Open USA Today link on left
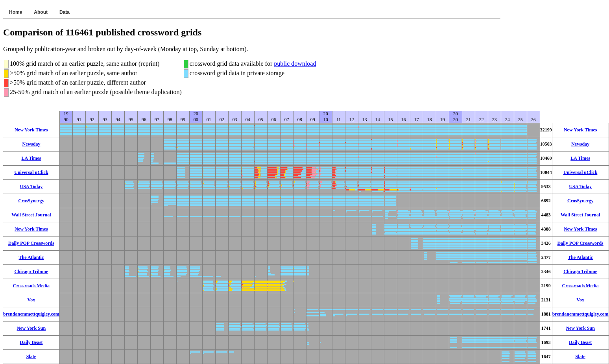The image size is (609, 364). click(31, 187)
